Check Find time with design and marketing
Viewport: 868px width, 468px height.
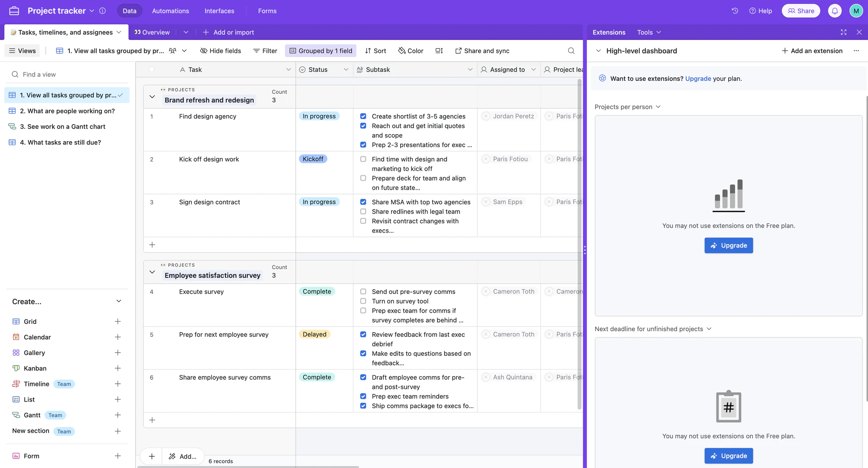(x=363, y=159)
